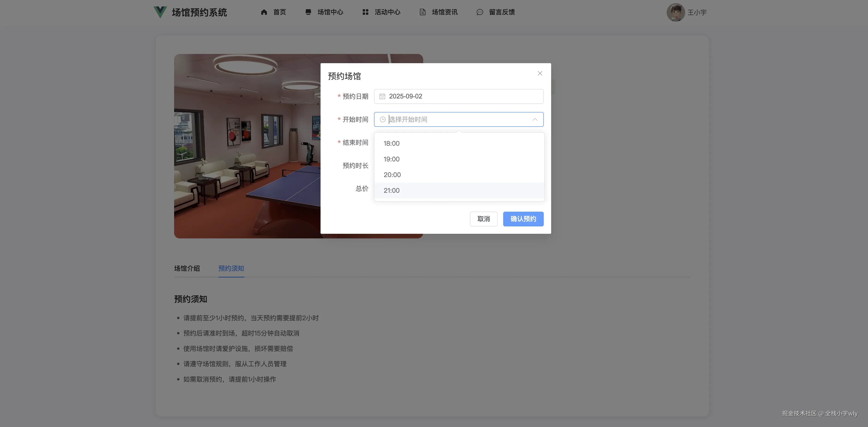Click the 场馆资讯 document icon
Image resolution: width=868 pixels, height=427 pixels.
click(x=422, y=12)
